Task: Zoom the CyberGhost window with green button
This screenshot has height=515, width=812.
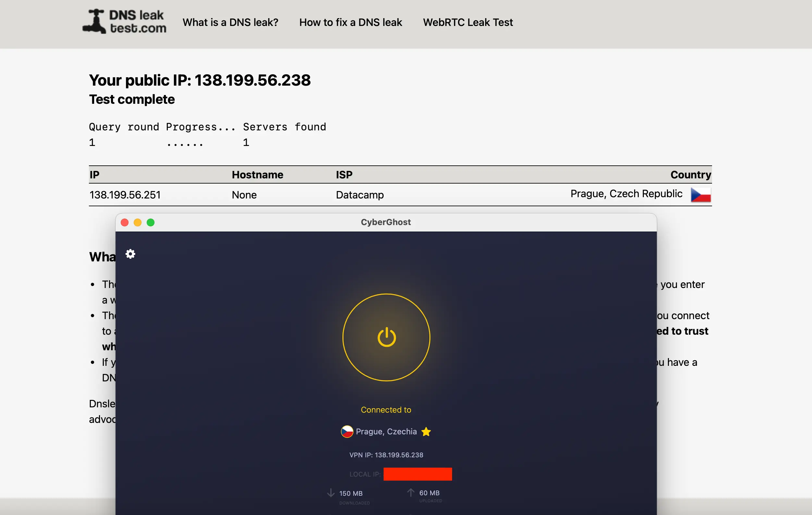Action: [151, 222]
